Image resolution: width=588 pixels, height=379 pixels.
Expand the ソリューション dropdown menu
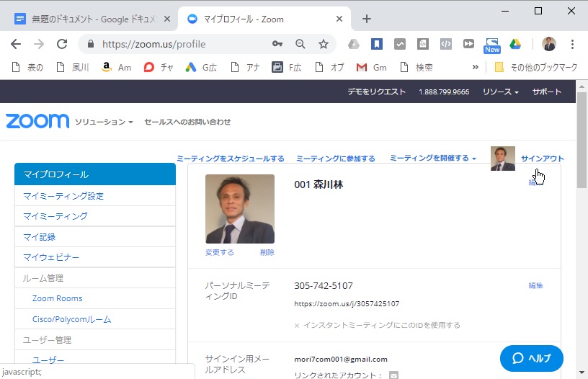pos(104,122)
